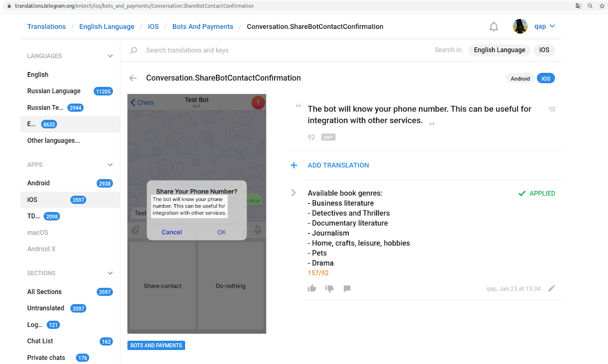608x364 pixels.
Task: Open the notifications bell
Action: coord(494,27)
